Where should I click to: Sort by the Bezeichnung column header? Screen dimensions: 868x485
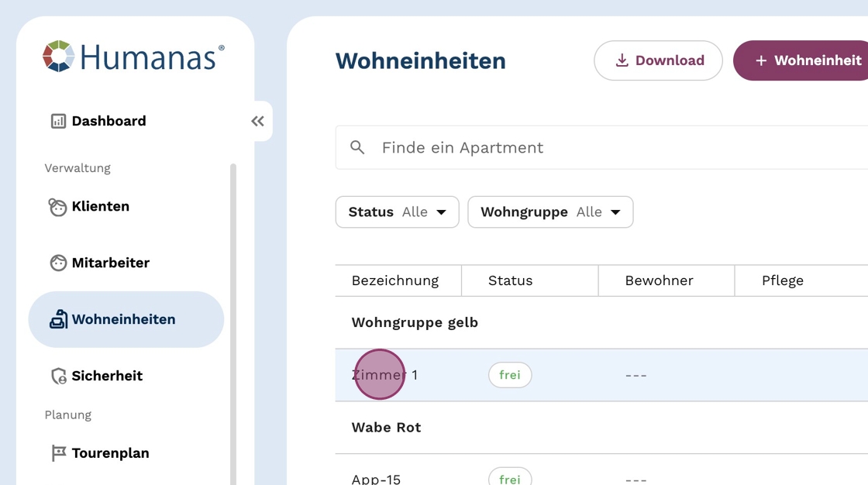coord(395,280)
